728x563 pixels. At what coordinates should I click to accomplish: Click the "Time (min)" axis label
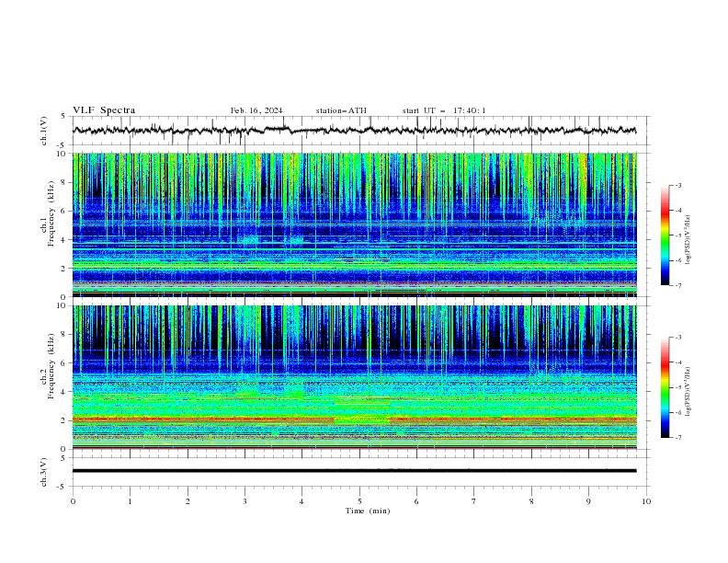click(x=368, y=511)
